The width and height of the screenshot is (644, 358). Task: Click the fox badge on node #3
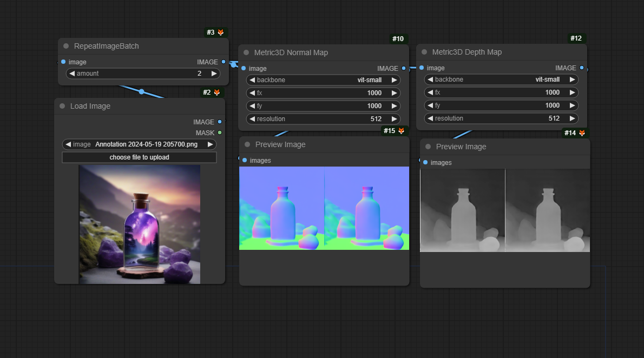point(221,32)
